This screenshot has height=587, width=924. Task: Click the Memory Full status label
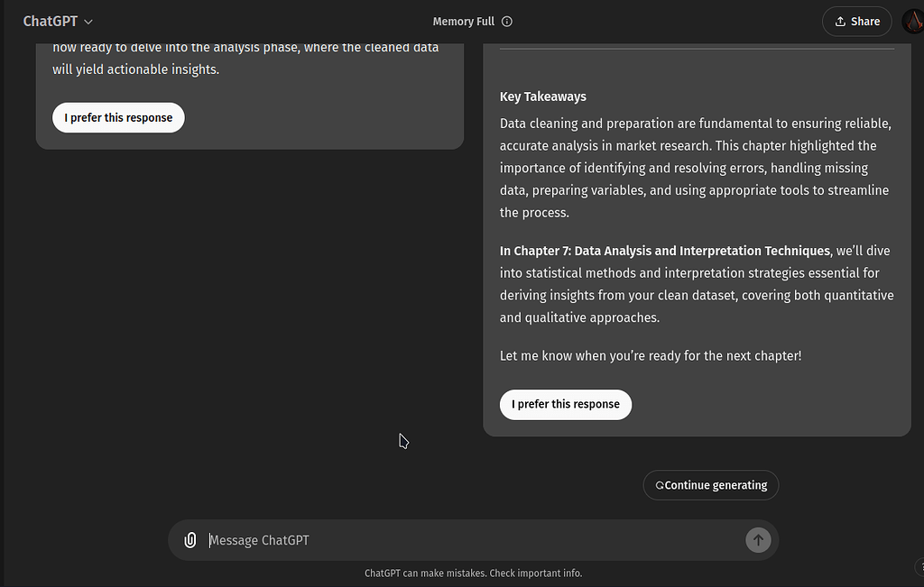(x=464, y=21)
